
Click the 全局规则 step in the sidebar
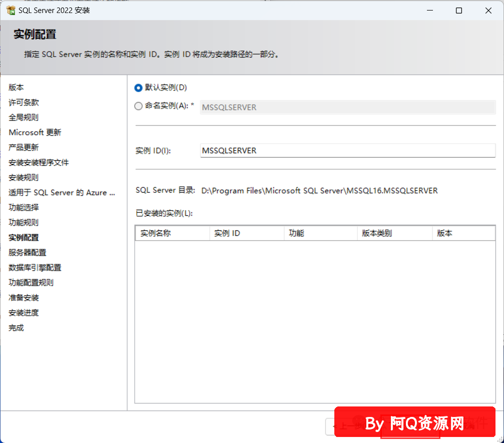pyautogui.click(x=24, y=117)
